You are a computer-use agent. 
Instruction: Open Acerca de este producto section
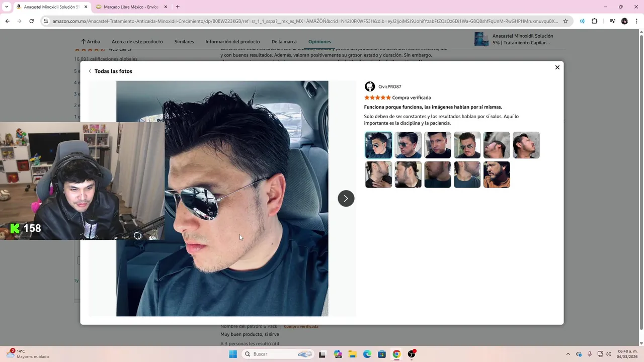tap(137, 42)
